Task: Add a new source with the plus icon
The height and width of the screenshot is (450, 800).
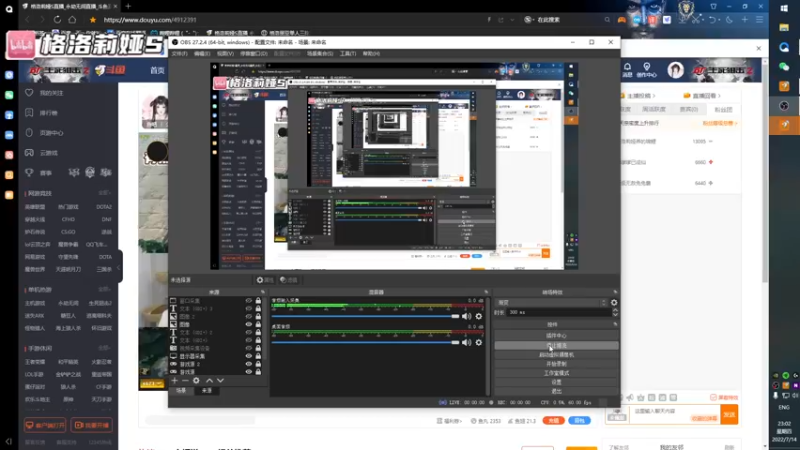Action: point(174,381)
